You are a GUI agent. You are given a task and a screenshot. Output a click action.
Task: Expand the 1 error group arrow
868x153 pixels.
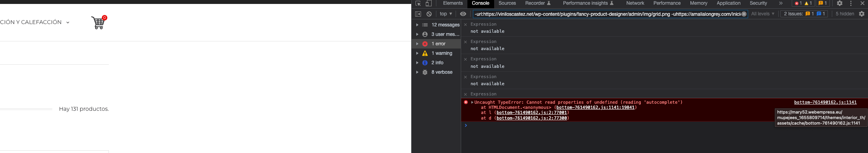[417, 44]
